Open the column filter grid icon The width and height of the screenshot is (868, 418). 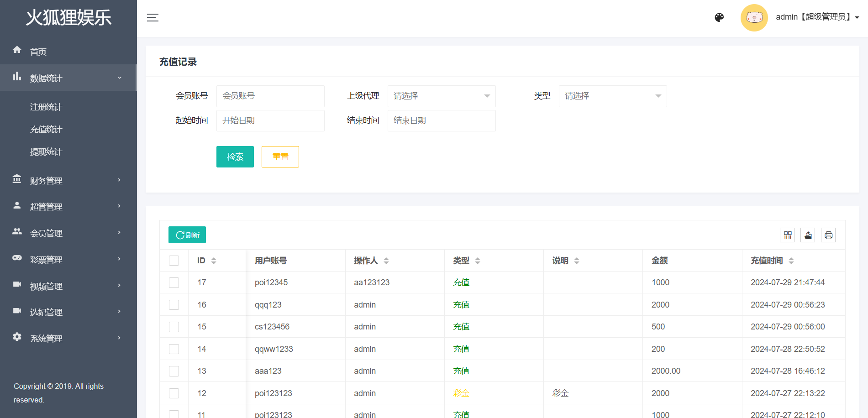pos(788,235)
